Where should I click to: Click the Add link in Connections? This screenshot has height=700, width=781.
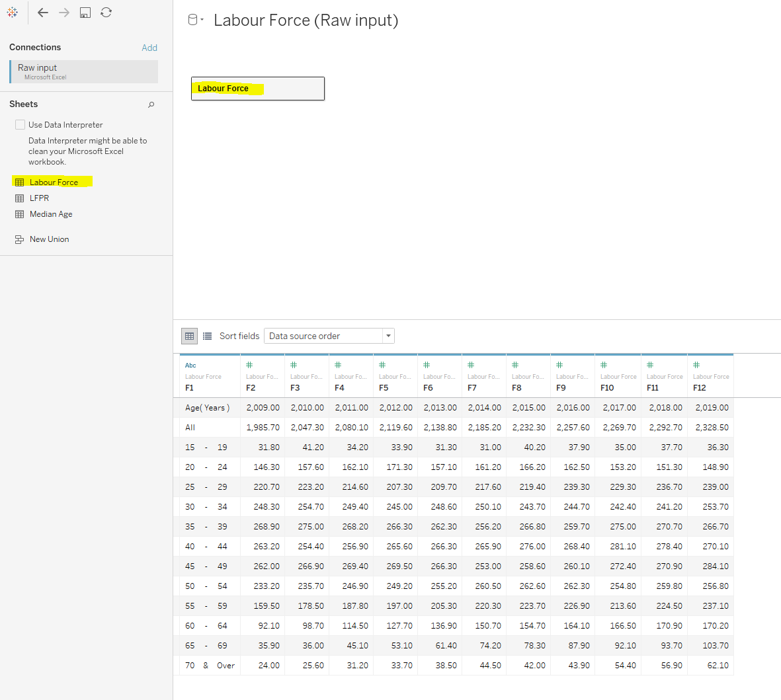[149, 48]
